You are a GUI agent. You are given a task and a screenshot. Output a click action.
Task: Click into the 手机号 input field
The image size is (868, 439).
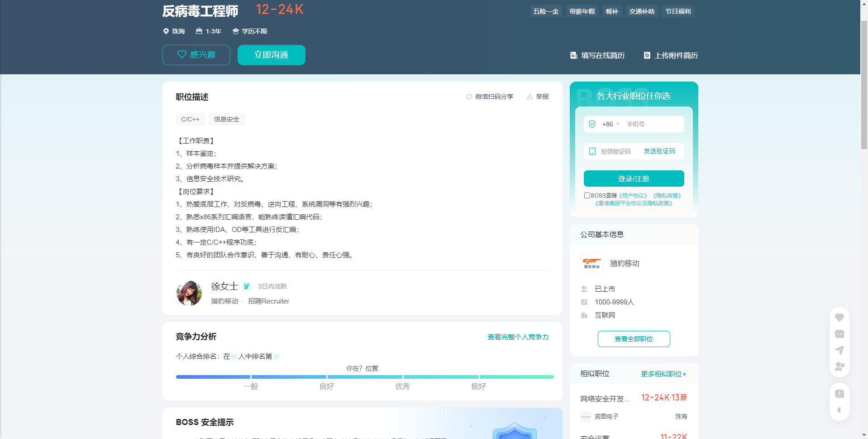click(653, 124)
